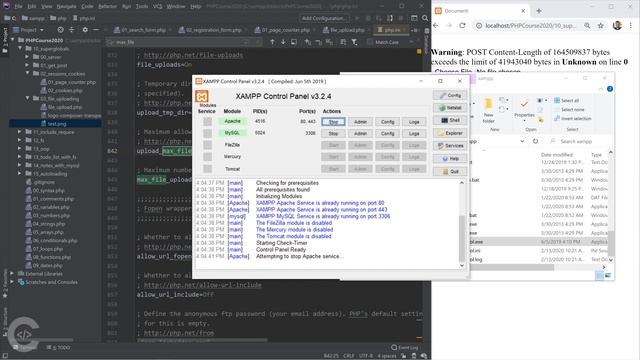Image resolution: width=640 pixels, height=360 pixels.
Task: Open Navigate menu in PhpStorm
Action: [66, 7]
